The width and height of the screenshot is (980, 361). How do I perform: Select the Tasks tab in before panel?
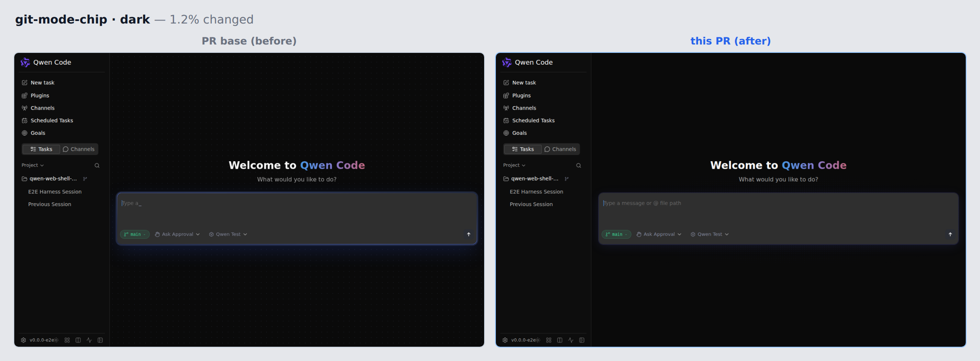(x=41, y=149)
